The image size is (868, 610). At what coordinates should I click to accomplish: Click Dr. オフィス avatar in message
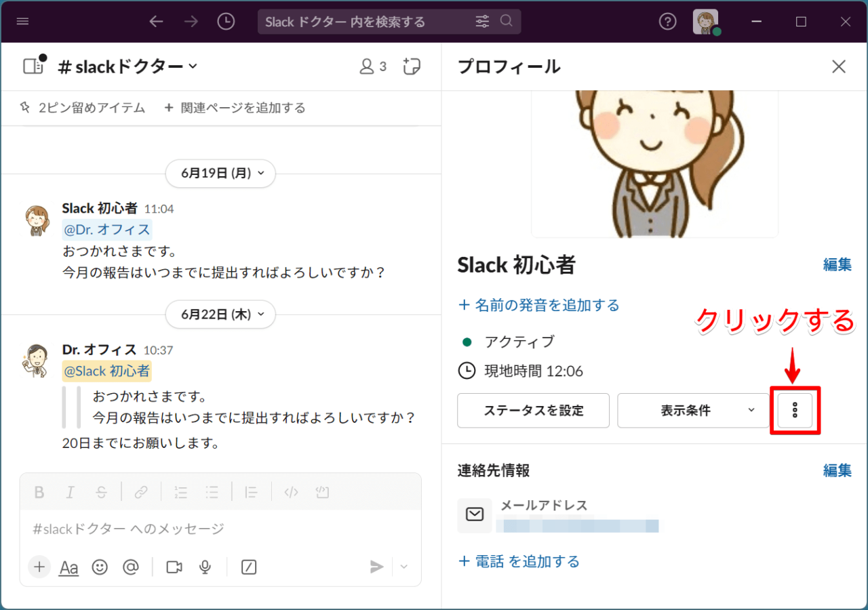35,361
